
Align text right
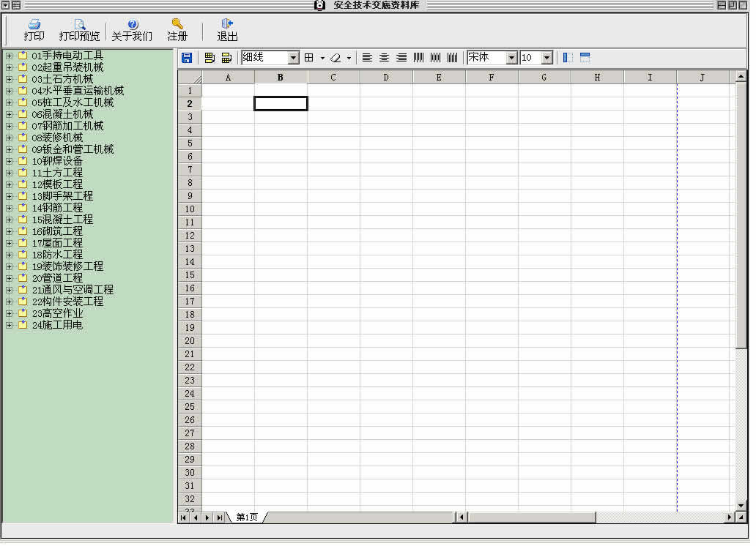401,58
